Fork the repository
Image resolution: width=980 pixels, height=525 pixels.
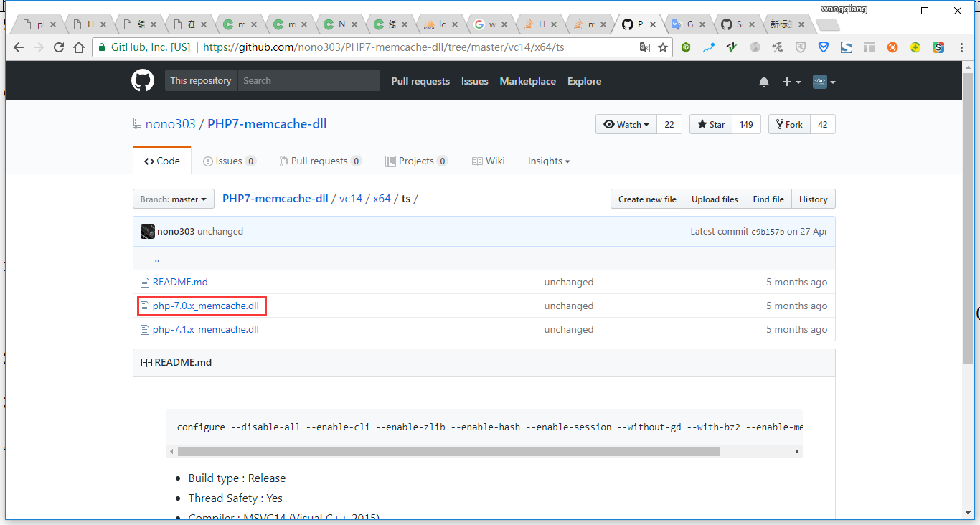(x=789, y=124)
